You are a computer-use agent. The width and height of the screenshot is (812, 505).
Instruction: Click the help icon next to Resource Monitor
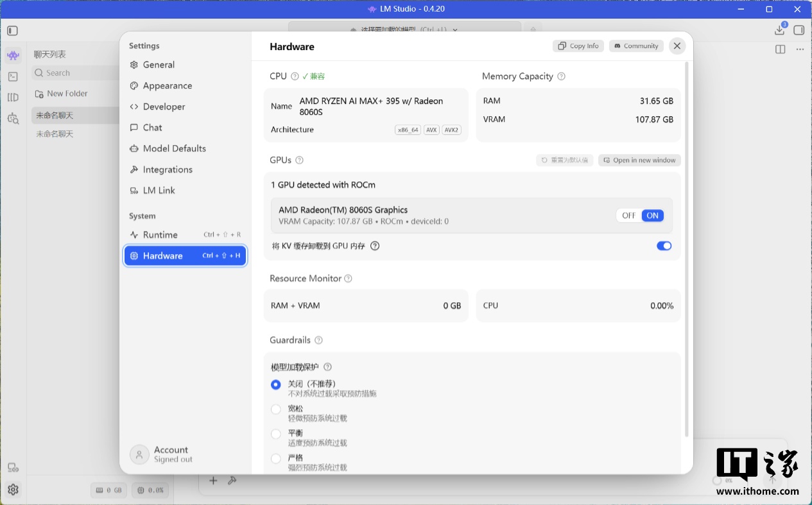(x=348, y=278)
